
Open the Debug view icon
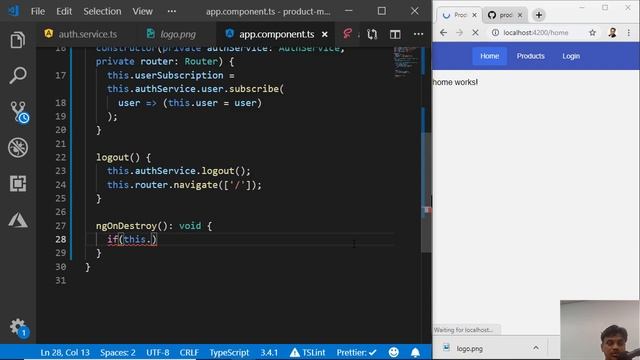pyautogui.click(x=18, y=147)
